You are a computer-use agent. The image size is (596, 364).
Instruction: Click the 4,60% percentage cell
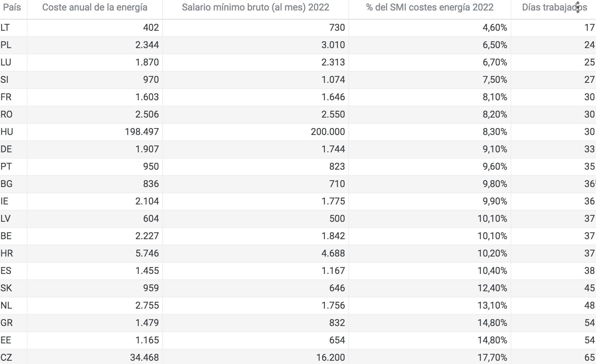click(495, 27)
